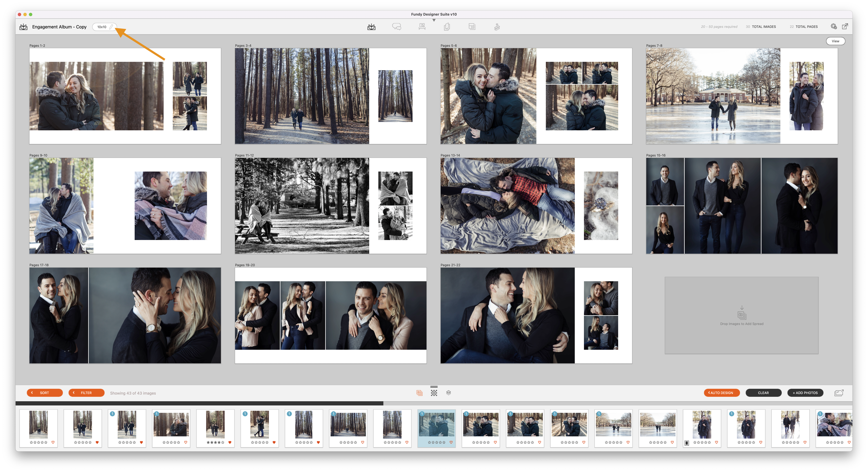868x472 pixels.
Task: Click the image well drag handle lines
Action: [434, 387]
